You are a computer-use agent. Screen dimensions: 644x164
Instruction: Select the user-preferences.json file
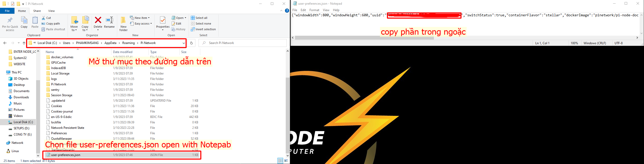pyautogui.click(x=122, y=155)
